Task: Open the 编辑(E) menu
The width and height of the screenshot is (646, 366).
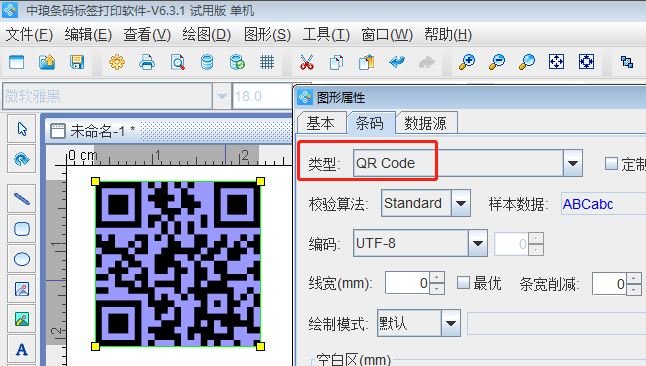Action: (x=88, y=35)
